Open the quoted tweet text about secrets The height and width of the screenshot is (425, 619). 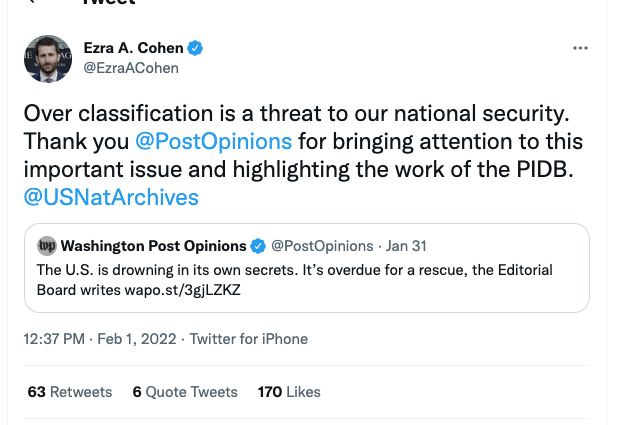pos(294,280)
